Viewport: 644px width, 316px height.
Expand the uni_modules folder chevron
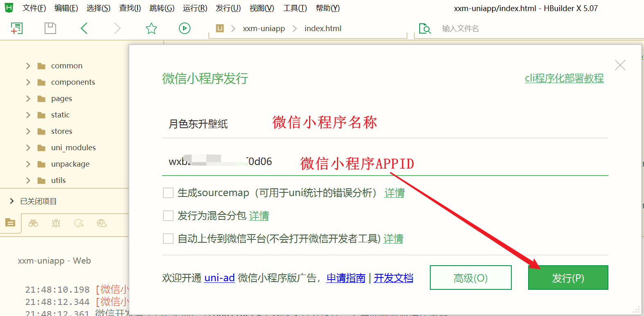coord(28,148)
